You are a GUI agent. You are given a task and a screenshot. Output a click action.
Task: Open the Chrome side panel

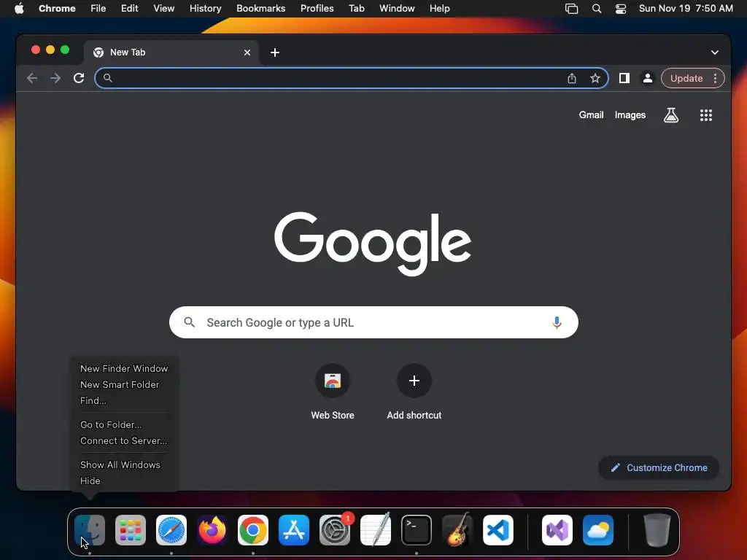[624, 78]
